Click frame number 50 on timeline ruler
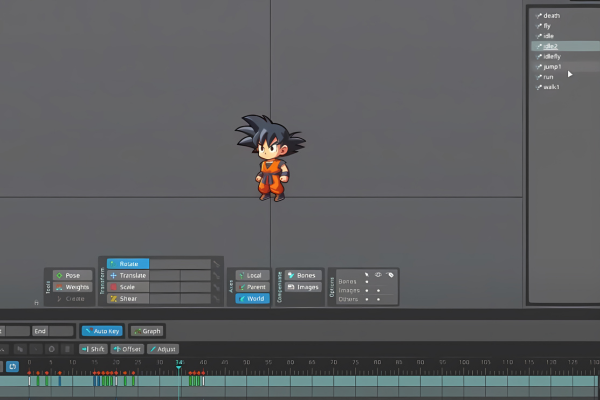The width and height of the screenshot is (600, 400). 247,362
